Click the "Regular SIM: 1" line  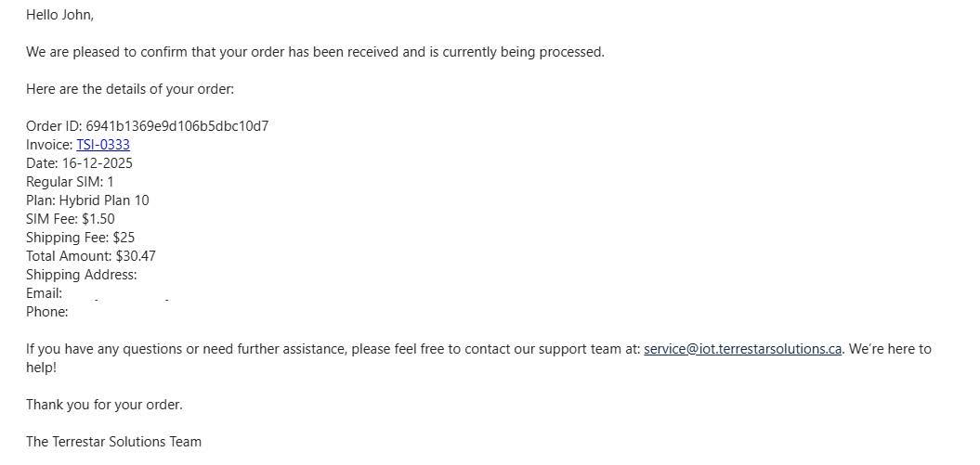[x=70, y=182]
